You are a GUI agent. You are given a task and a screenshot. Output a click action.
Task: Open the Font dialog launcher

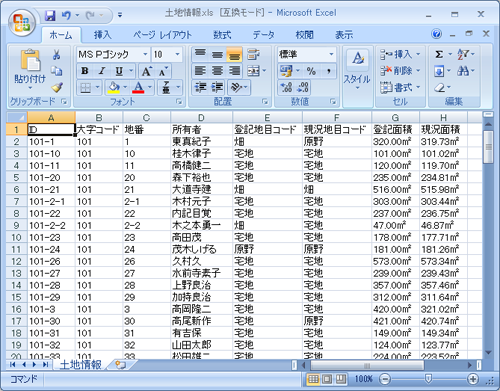(179, 101)
